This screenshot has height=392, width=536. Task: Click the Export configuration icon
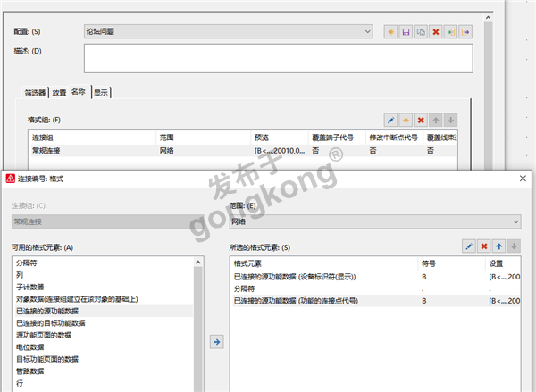click(467, 32)
